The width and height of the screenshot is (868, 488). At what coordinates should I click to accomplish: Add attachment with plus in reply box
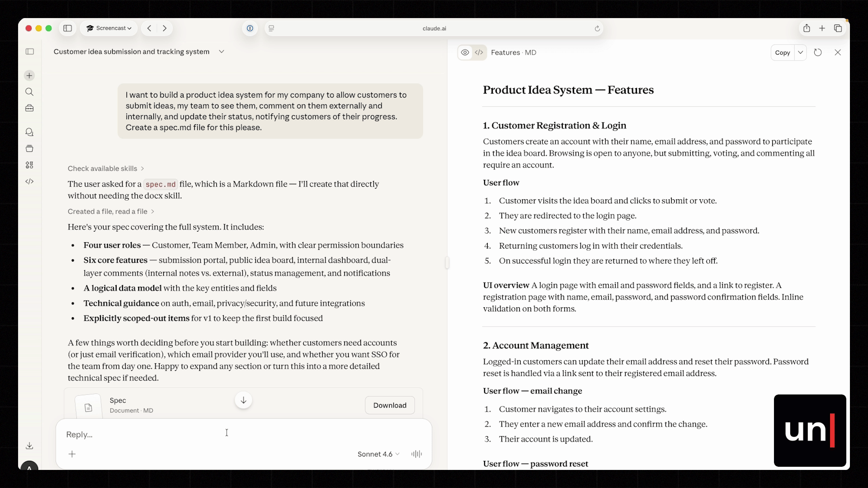pyautogui.click(x=72, y=454)
